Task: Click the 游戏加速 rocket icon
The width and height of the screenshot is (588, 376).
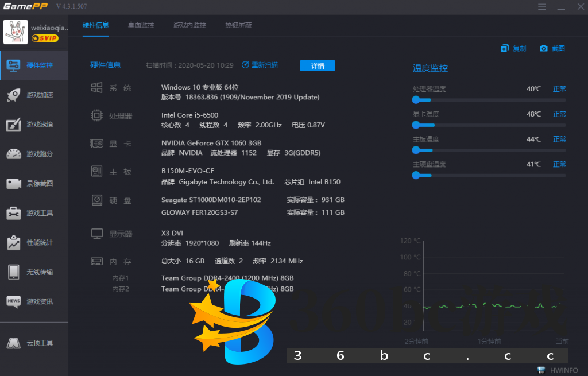Action: [x=14, y=95]
